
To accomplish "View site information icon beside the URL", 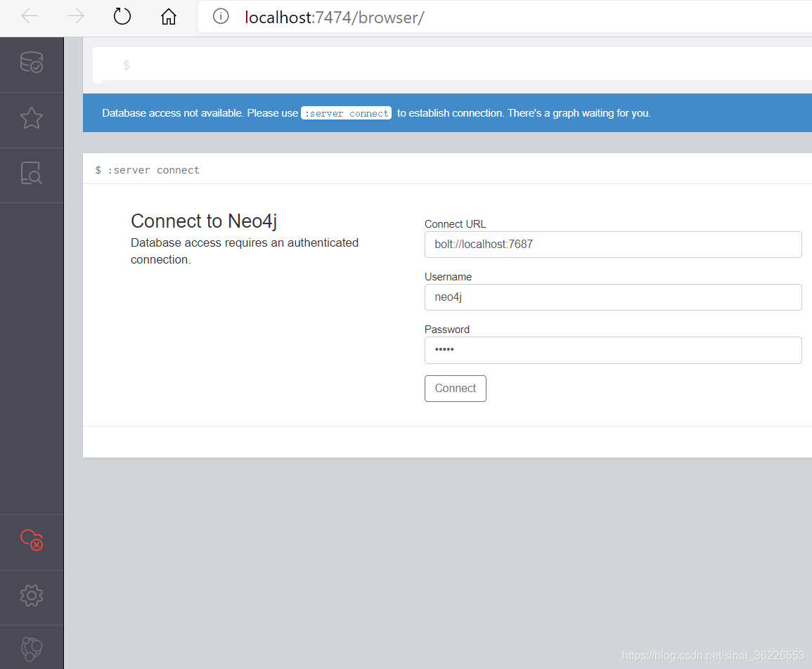I will pos(221,16).
